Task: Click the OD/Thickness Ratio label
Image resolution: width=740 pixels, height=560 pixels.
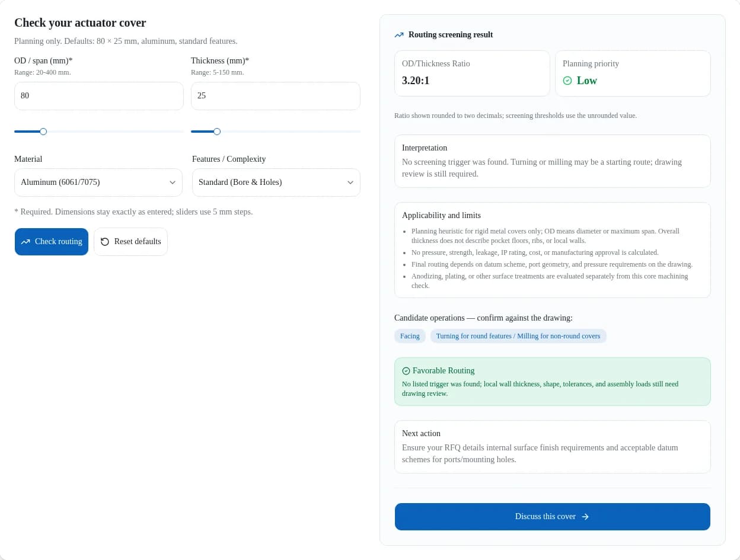Action: coord(436,64)
